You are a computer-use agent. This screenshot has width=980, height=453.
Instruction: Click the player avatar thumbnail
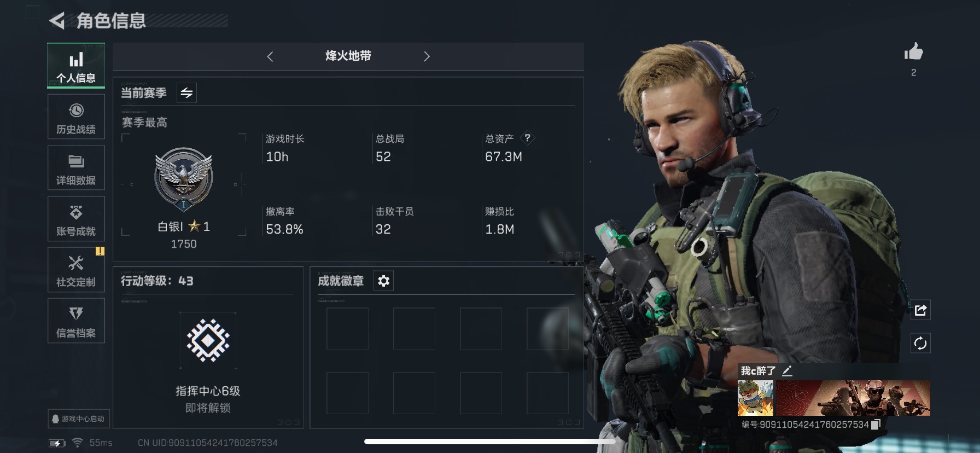(755, 398)
